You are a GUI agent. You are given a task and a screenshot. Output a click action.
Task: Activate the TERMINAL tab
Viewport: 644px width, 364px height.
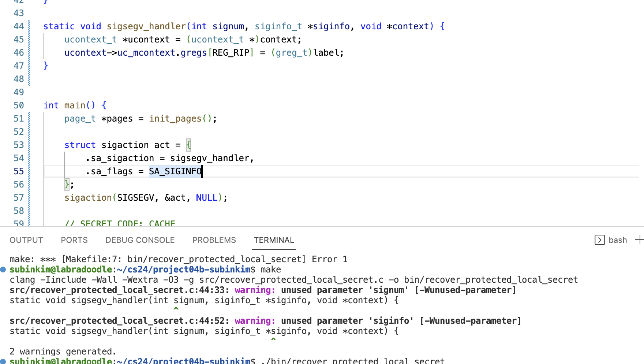(274, 240)
